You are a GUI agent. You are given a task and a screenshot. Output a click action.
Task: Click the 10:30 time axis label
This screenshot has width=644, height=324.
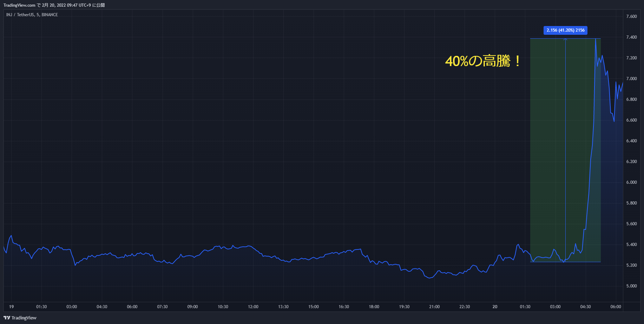coord(223,307)
